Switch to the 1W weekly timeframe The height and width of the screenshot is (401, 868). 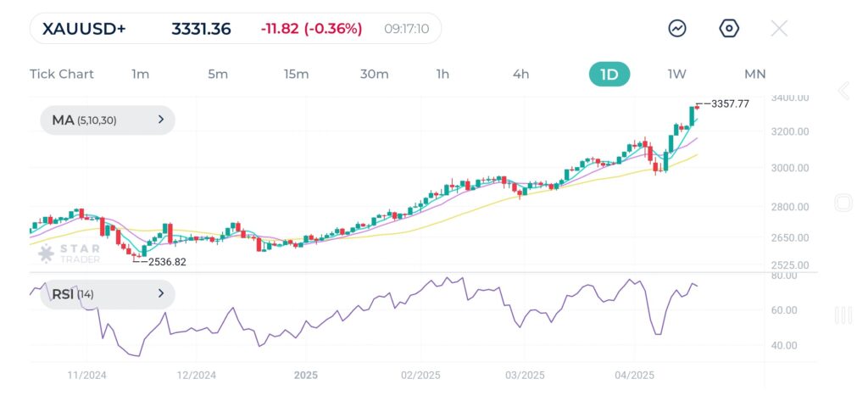(676, 74)
